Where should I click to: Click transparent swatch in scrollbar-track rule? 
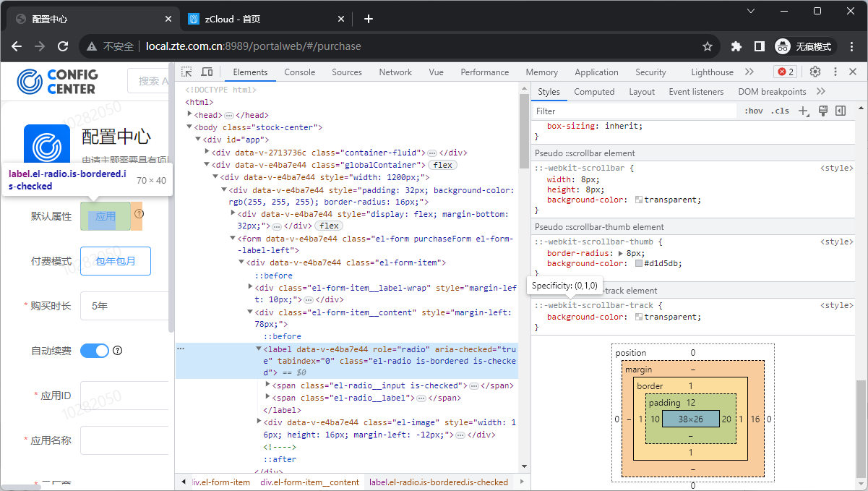(x=639, y=317)
